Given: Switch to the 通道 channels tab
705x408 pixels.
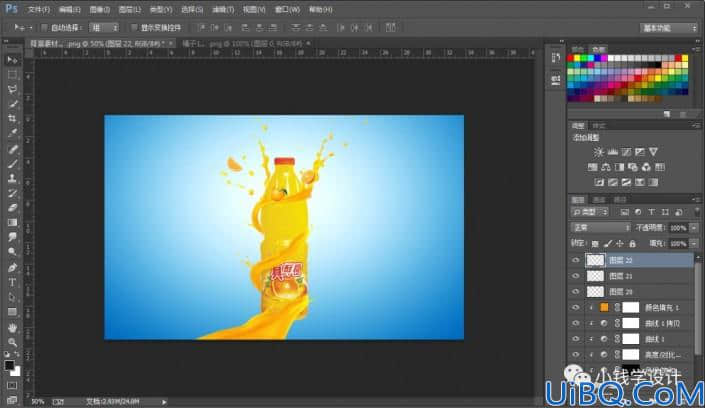Looking at the screenshot, I should coord(599,199).
